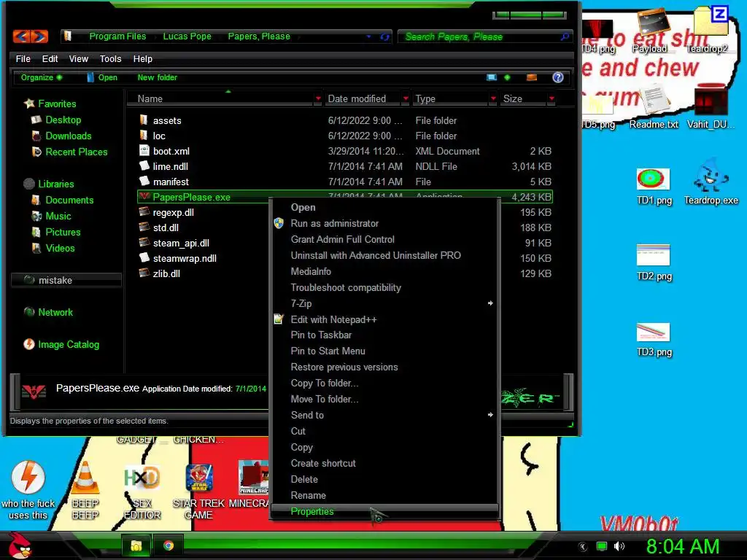Open the Size column filter dropdown
Screen dimensions: 747x560
point(551,98)
